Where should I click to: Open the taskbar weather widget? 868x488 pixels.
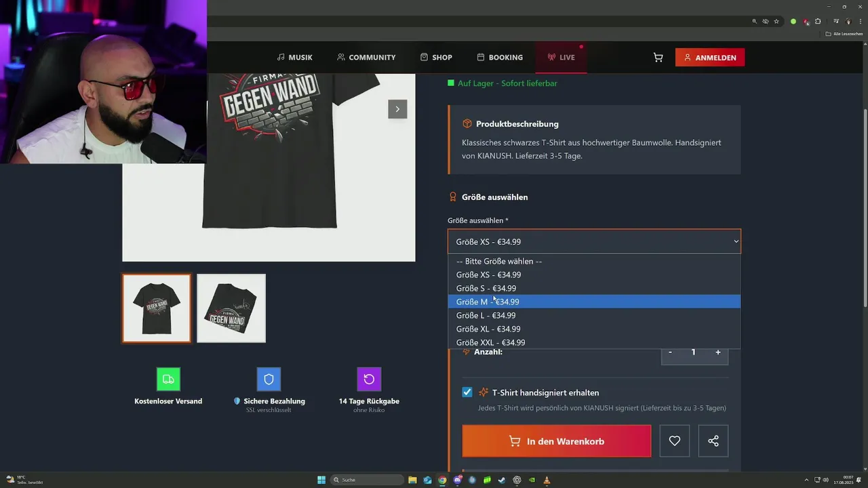point(24,480)
